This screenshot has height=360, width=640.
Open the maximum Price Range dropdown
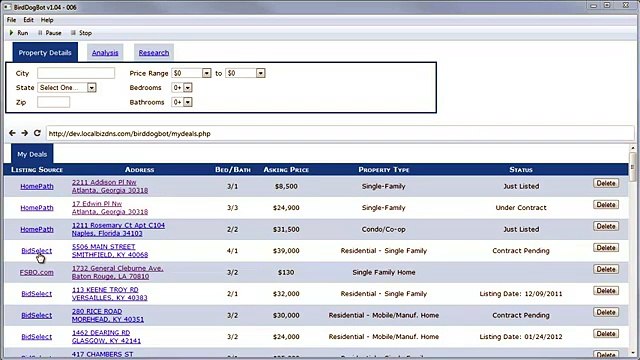click(x=245, y=73)
